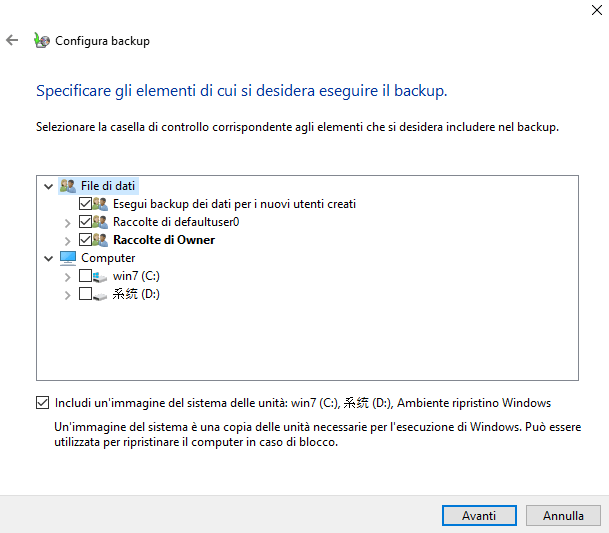The height and width of the screenshot is (533, 609).
Task: Click the back arrow icon
Action: pos(12,41)
